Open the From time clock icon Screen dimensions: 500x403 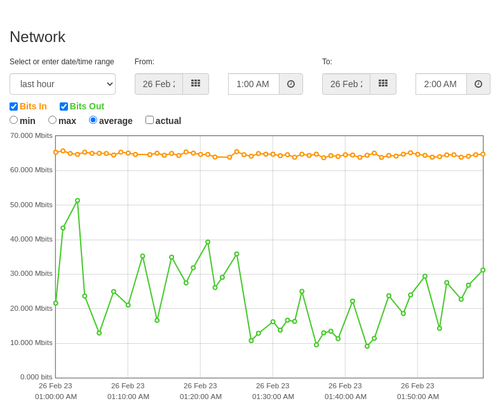pos(291,84)
